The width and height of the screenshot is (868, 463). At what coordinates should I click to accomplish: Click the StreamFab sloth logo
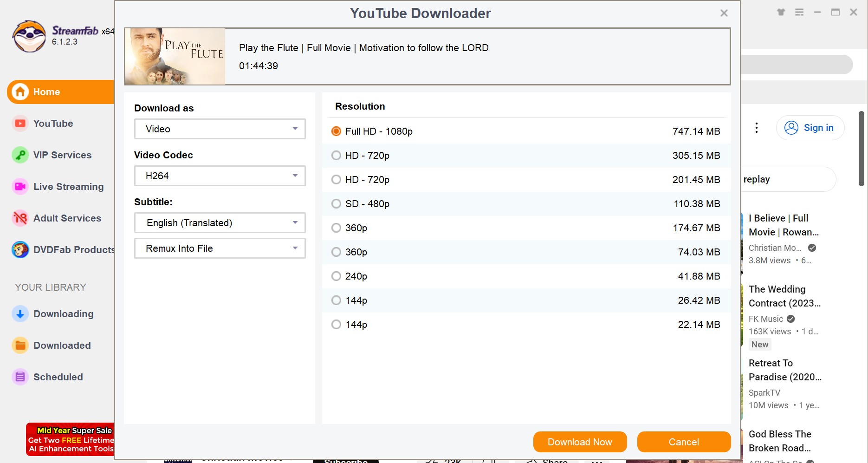click(29, 36)
